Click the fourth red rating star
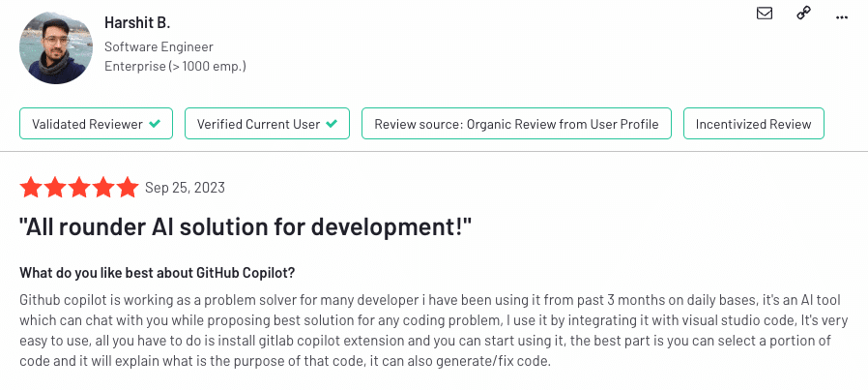868x390 pixels. point(103,187)
